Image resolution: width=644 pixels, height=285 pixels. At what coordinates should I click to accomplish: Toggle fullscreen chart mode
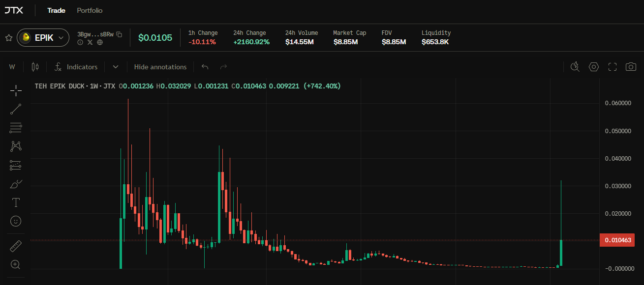pos(613,67)
